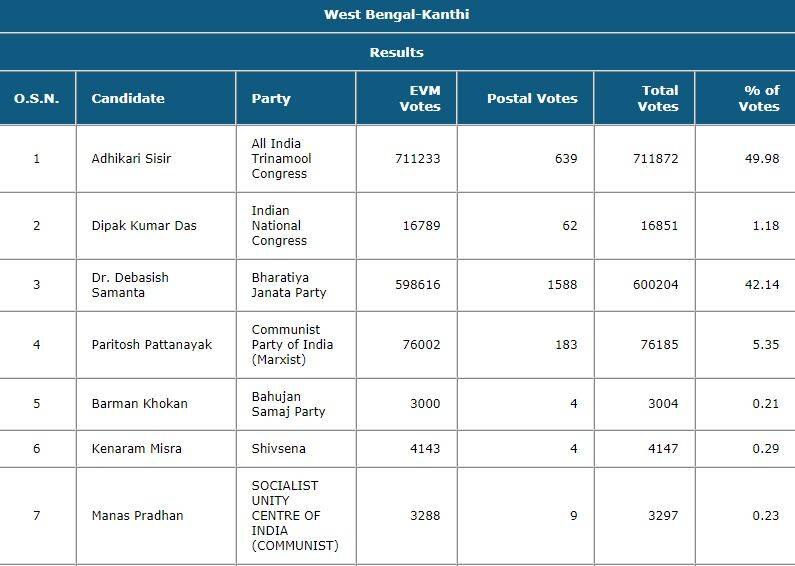Click the Party column header
Screen dimensions: 795x566
pos(271,98)
